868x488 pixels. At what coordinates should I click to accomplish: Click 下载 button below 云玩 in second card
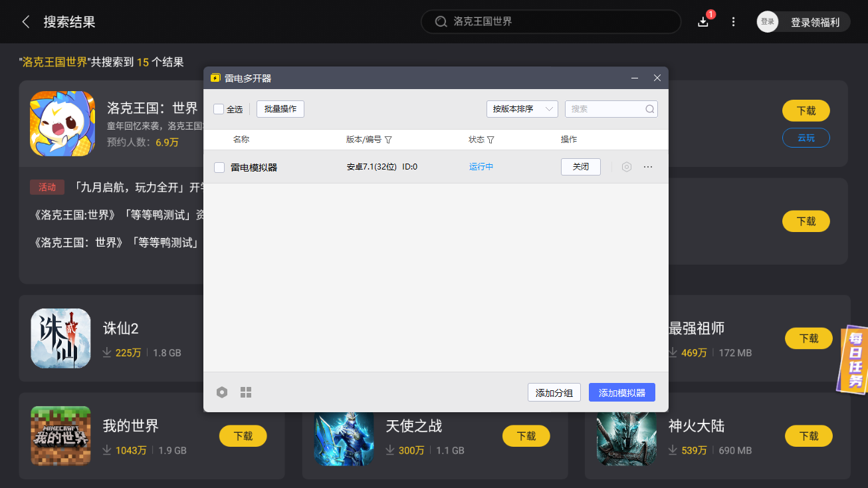click(806, 221)
